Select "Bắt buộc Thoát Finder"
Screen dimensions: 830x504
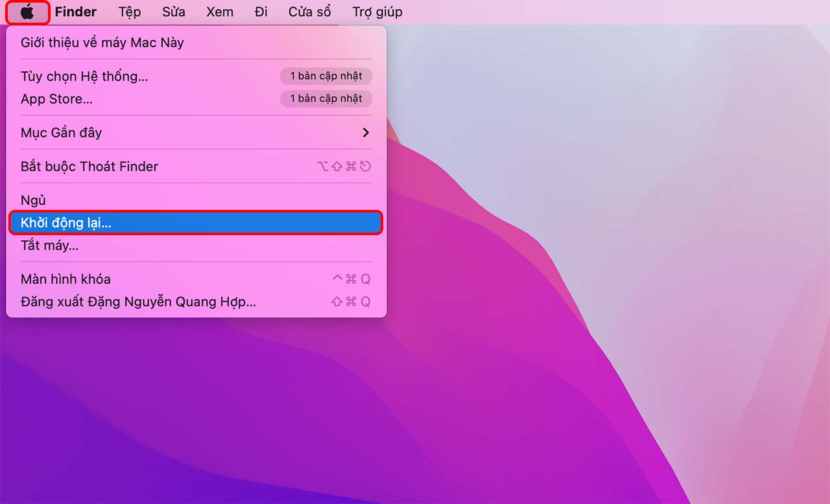pos(89,166)
